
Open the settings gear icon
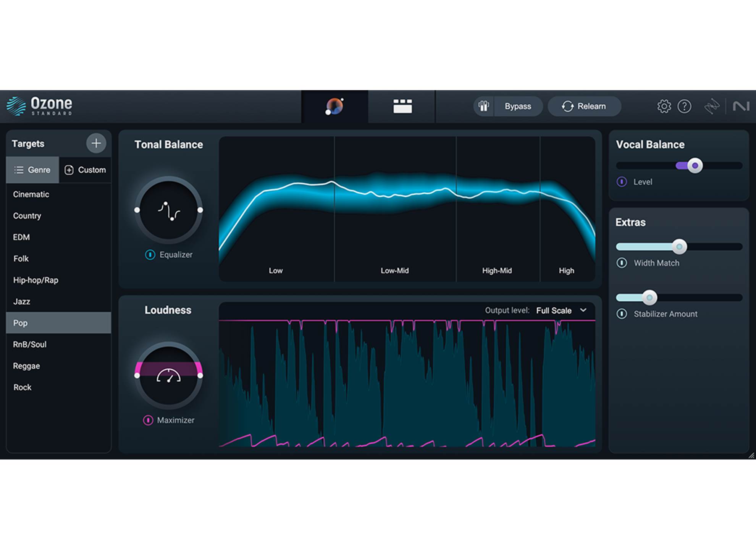(664, 106)
